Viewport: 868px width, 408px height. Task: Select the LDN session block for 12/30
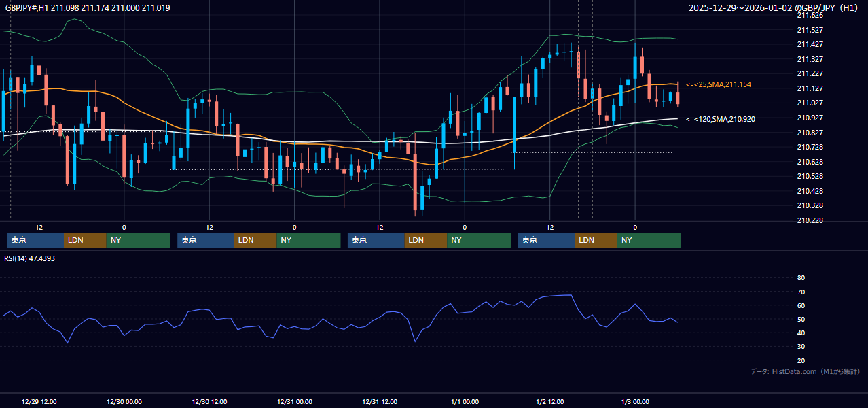tap(255, 240)
